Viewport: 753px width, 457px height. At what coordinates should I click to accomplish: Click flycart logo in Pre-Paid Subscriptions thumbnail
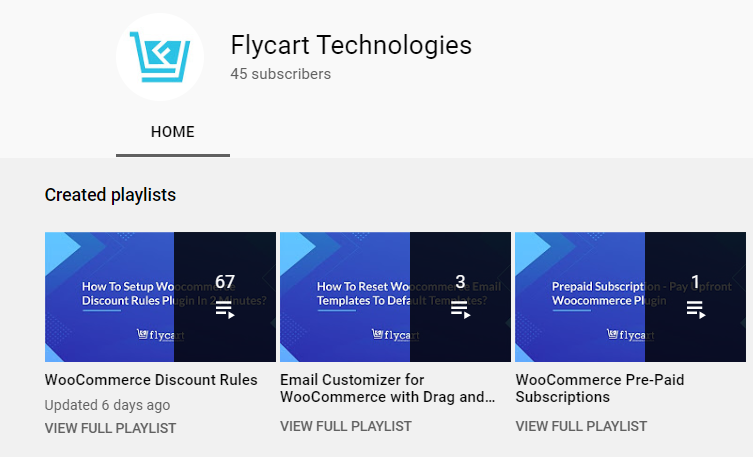coord(630,335)
